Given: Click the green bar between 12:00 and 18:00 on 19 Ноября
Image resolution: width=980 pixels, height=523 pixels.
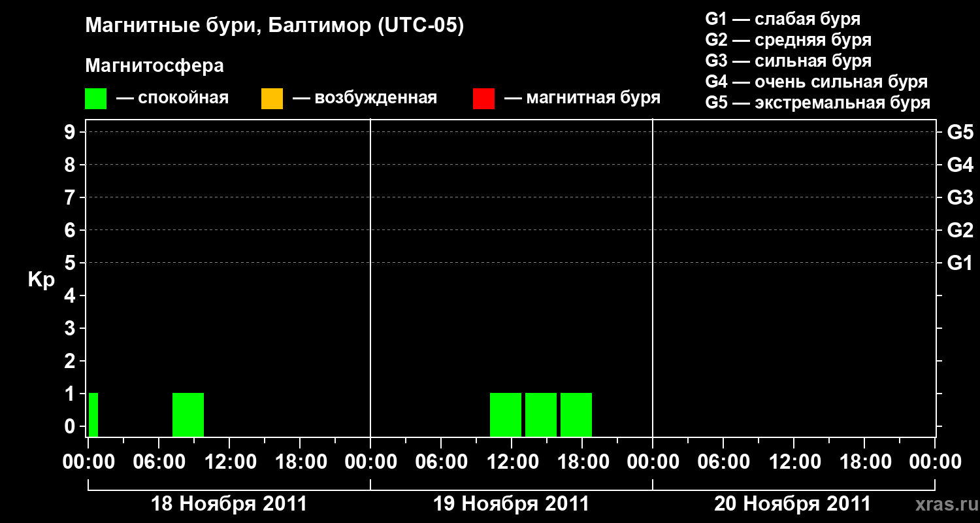Looking at the screenshot, I should 541,414.
